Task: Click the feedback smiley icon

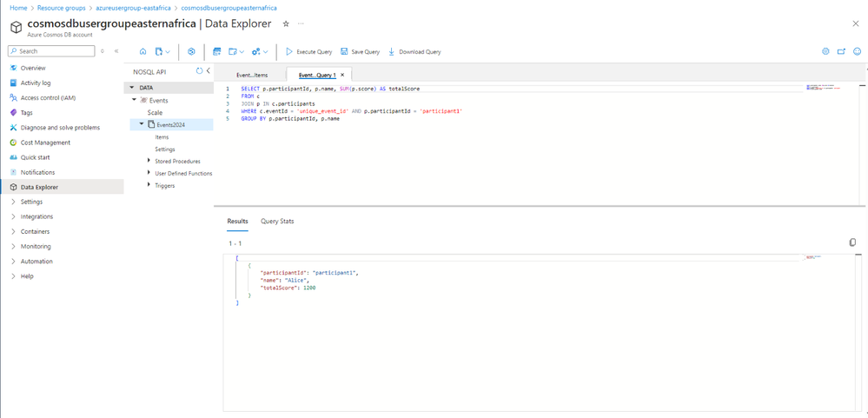Action: (858, 51)
